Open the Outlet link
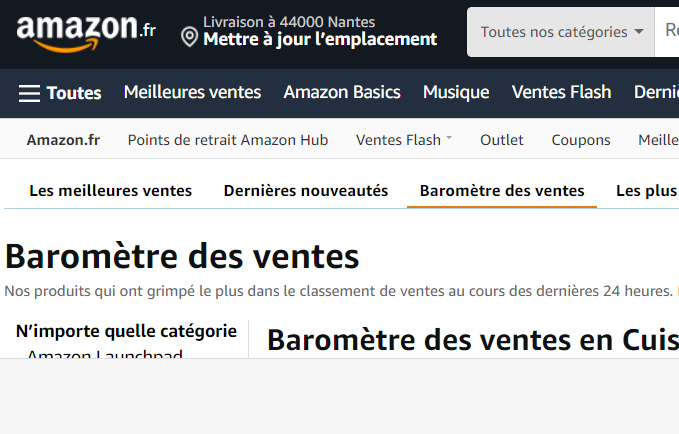679x434 pixels. click(x=501, y=140)
